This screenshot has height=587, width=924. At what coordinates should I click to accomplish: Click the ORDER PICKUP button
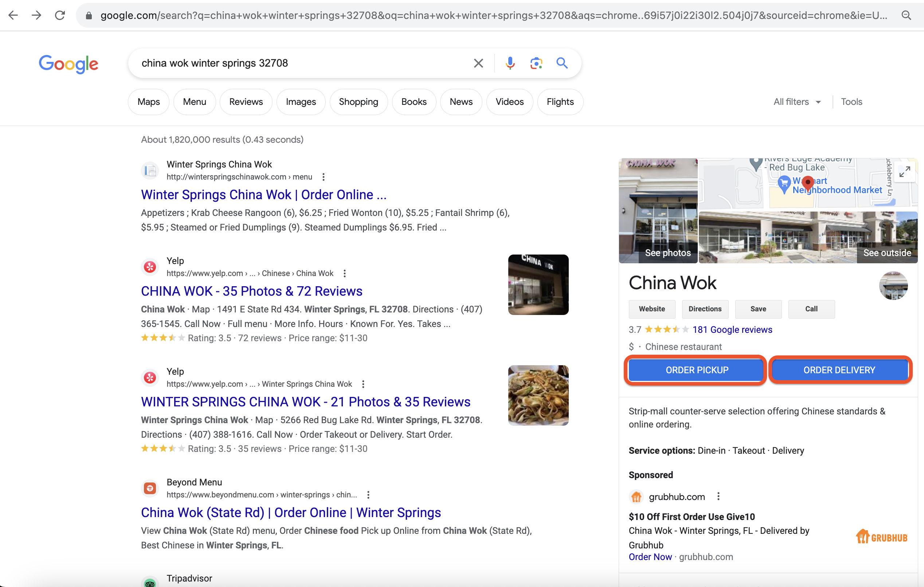[x=695, y=370]
